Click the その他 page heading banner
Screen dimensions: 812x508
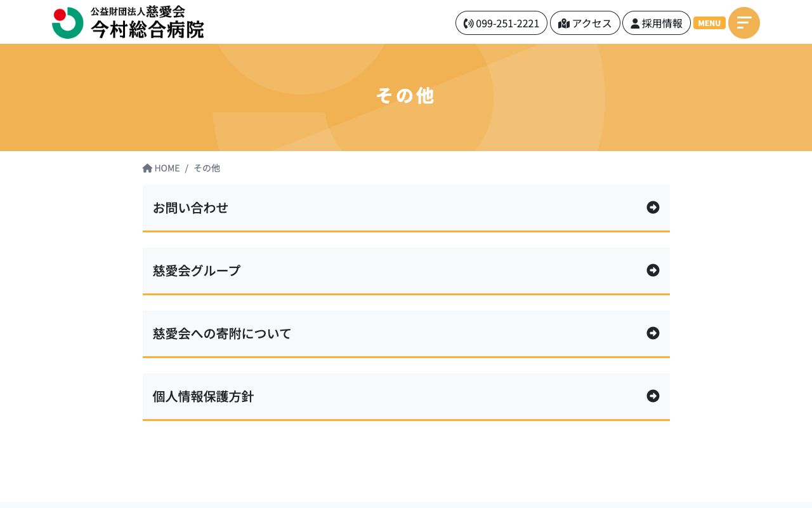pyautogui.click(x=405, y=95)
